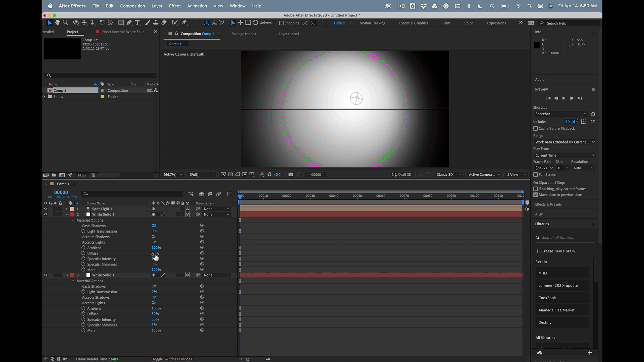644x362 pixels.
Task: Click Diffuse stopwatch for White Solid layer 2
Action: click(x=83, y=253)
